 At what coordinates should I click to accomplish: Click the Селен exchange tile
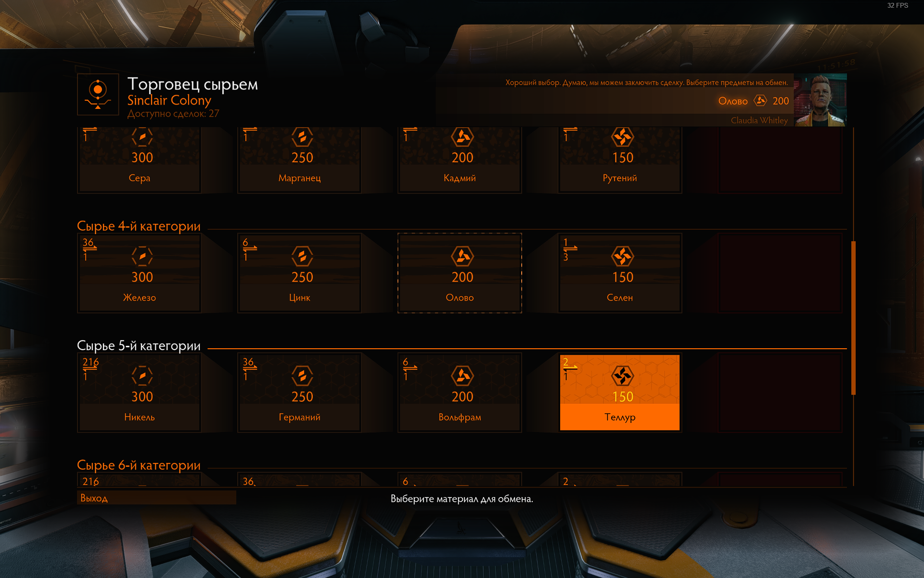620,274
